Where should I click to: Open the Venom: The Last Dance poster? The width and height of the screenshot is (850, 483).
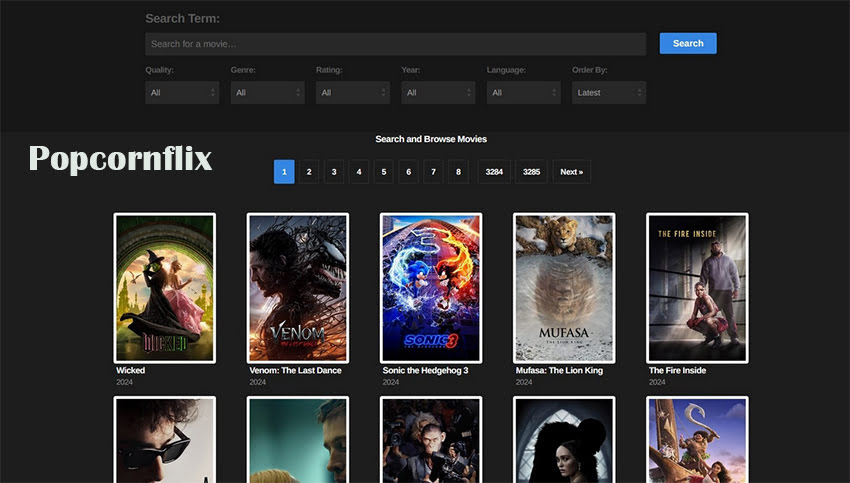click(x=298, y=288)
